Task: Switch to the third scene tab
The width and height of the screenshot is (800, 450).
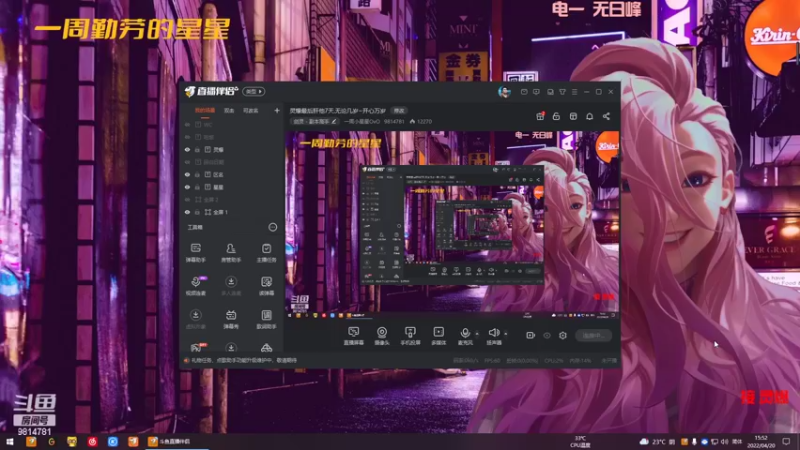Action: pyautogui.click(x=251, y=110)
